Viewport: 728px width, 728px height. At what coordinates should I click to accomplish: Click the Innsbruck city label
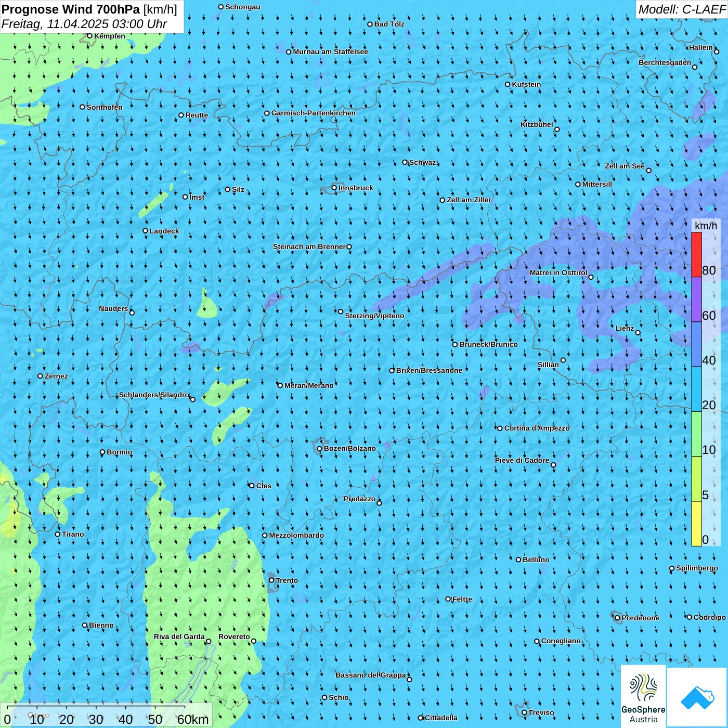tap(356, 188)
